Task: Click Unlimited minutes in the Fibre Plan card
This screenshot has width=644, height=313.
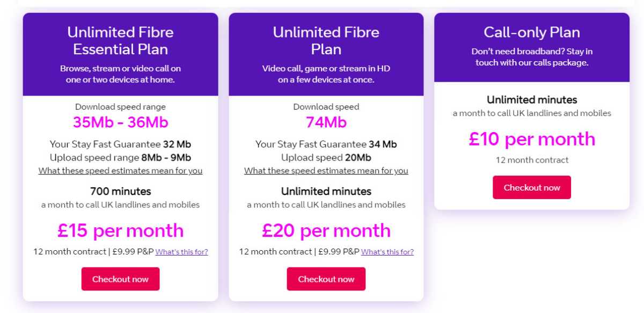Action: [x=326, y=191]
